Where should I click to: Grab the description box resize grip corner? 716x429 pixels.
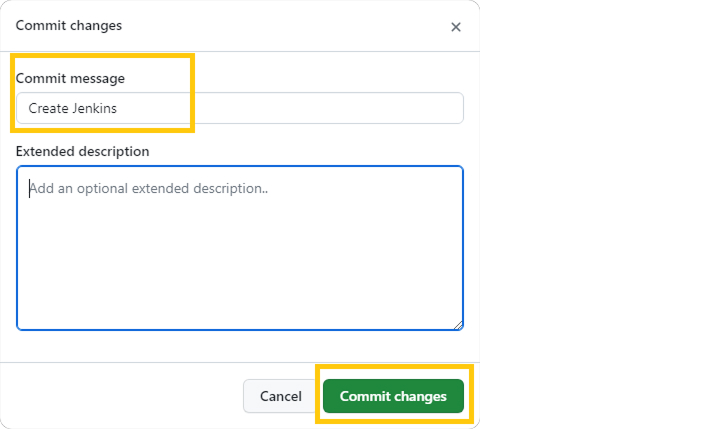458,324
